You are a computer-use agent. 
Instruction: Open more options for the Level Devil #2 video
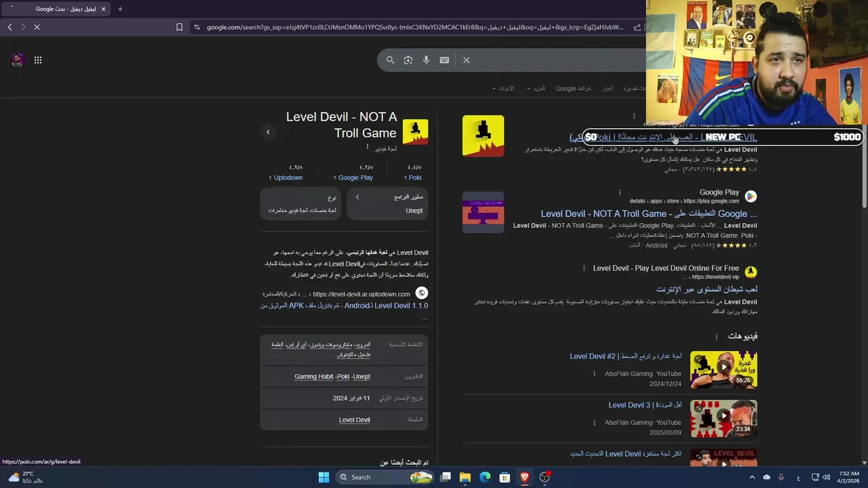595,373
